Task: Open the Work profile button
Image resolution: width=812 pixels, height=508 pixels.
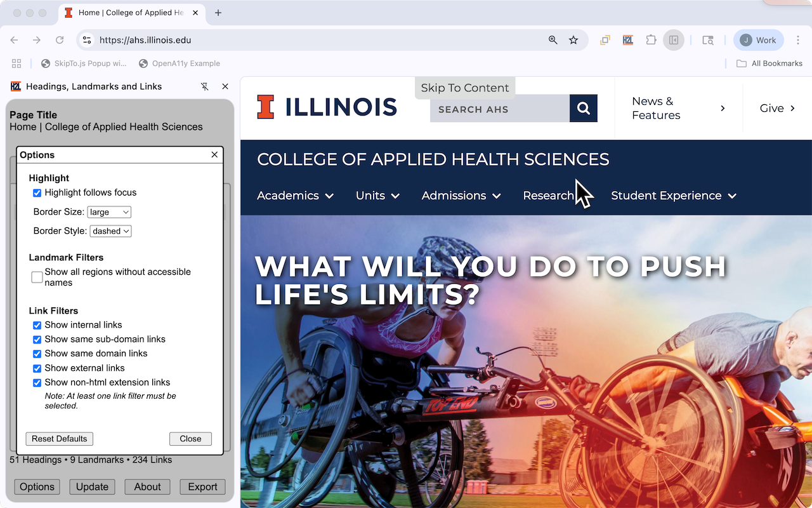Action: point(759,40)
